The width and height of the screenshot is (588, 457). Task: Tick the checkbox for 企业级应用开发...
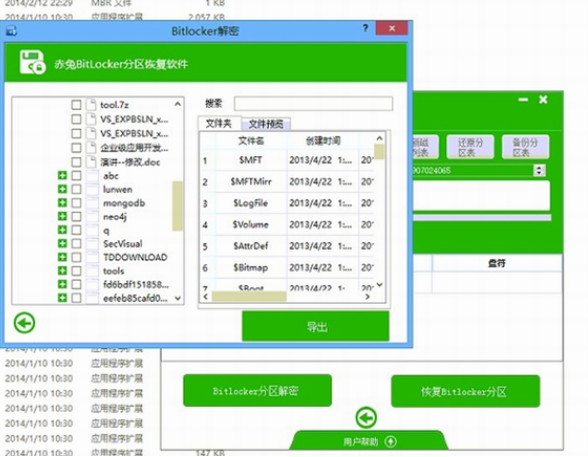tap(76, 148)
